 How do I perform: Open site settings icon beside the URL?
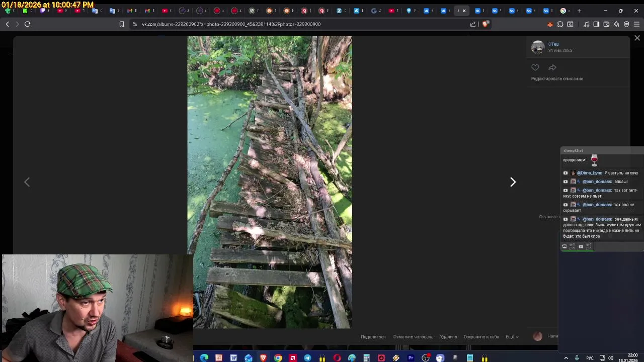point(134,24)
